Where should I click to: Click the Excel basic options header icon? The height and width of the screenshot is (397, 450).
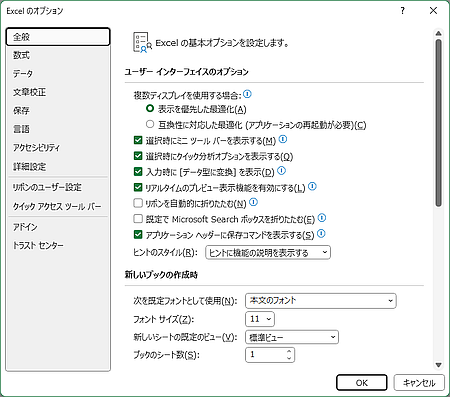(142, 43)
